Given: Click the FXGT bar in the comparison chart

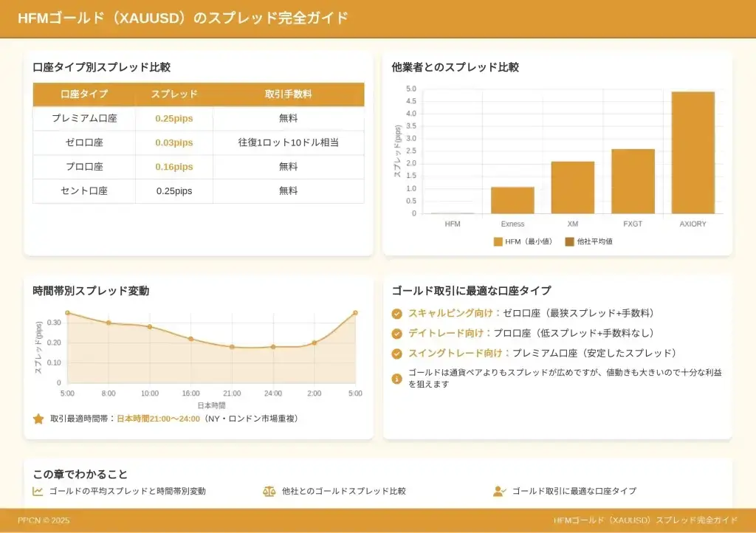Looking at the screenshot, I should [633, 182].
